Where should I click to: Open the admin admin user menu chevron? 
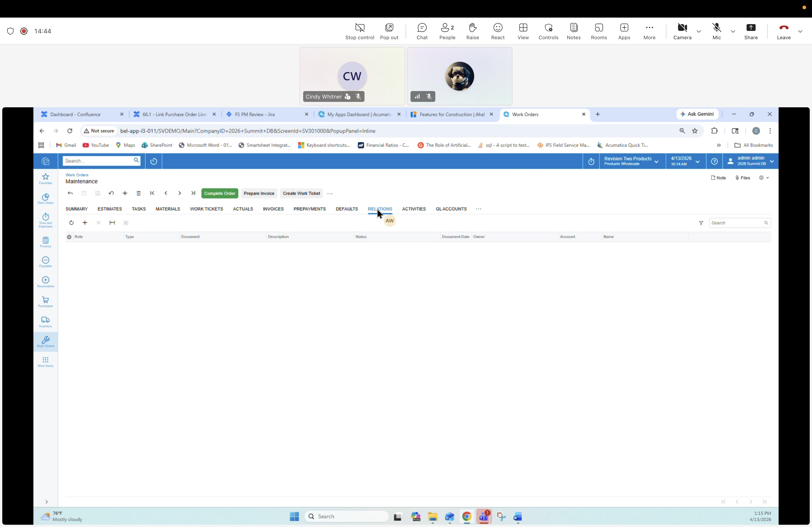click(x=772, y=161)
